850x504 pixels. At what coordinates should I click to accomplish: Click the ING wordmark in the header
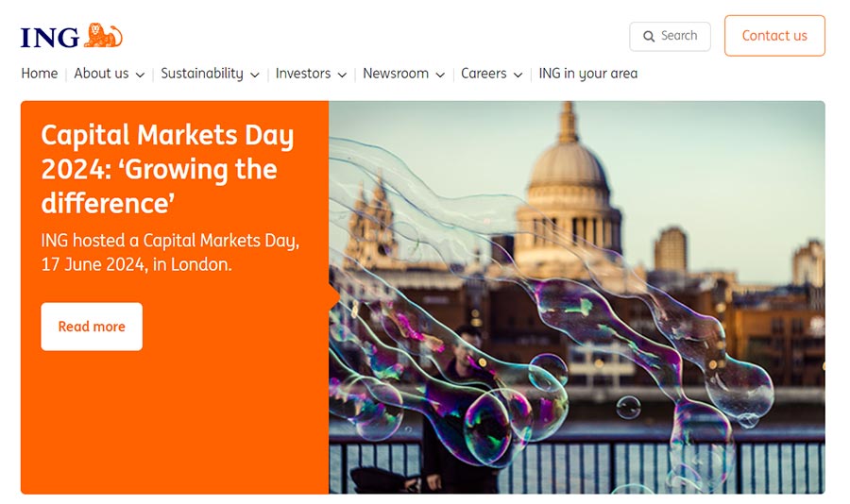pos(50,37)
